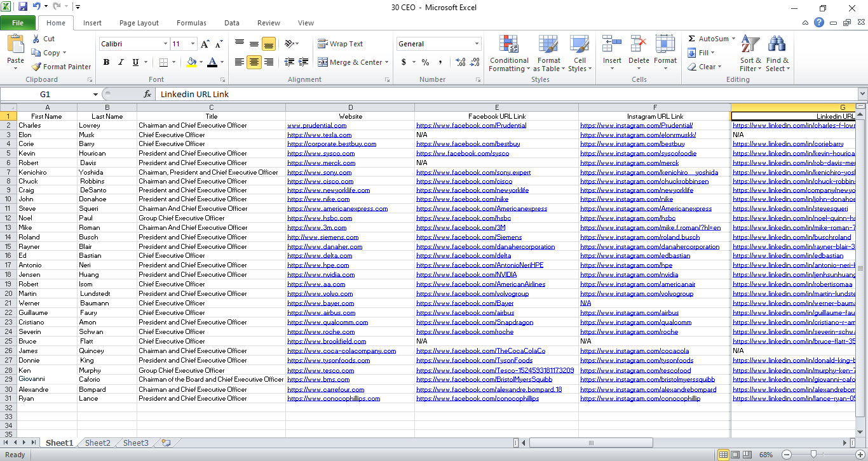Decrease font size with Shrink Font
The height and width of the screenshot is (461, 868).
click(x=219, y=44)
